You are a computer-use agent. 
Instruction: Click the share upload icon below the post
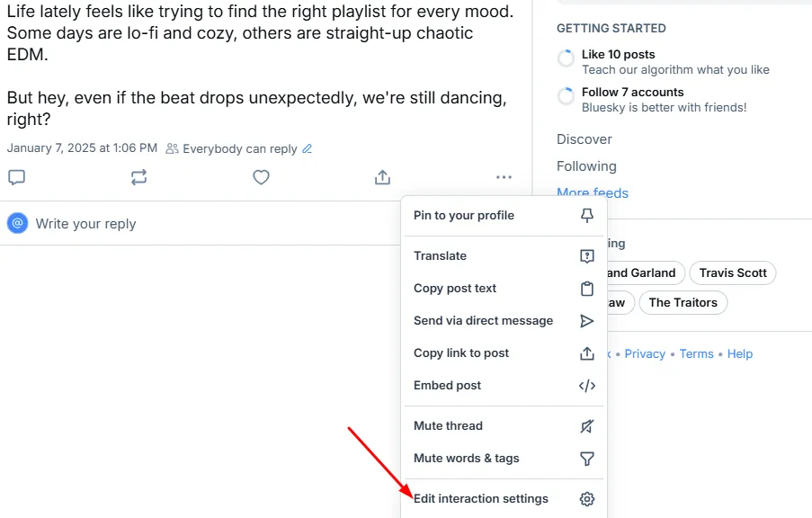click(382, 177)
